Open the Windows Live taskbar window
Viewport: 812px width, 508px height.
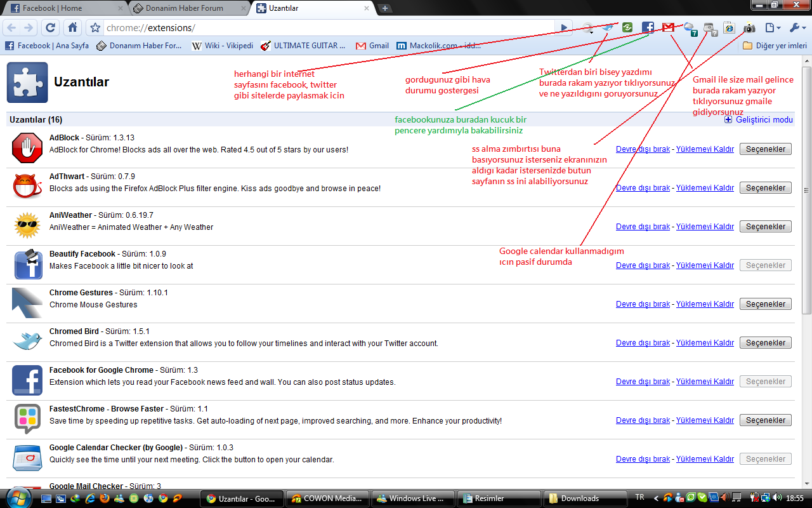pyautogui.click(x=412, y=498)
